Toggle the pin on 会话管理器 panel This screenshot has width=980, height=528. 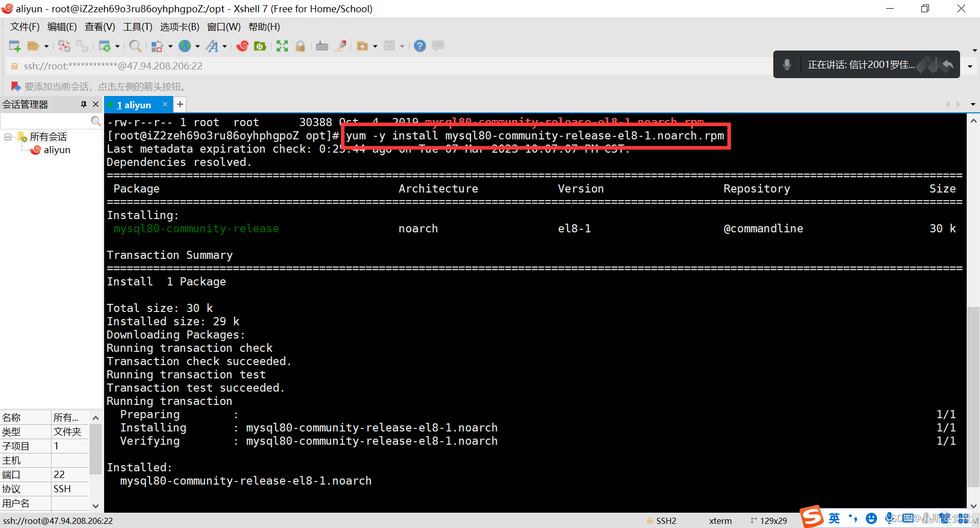pyautogui.click(x=84, y=104)
